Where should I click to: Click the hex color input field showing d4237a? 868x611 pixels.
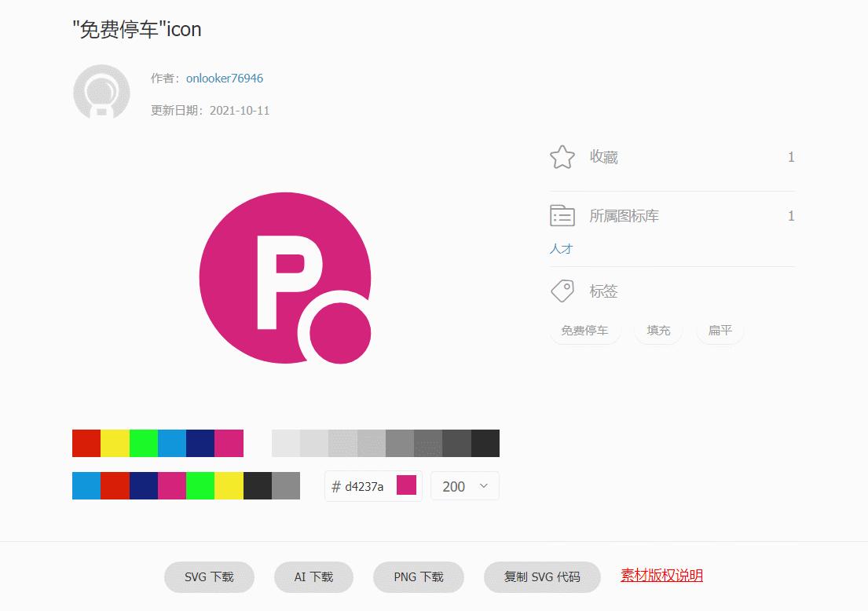361,485
